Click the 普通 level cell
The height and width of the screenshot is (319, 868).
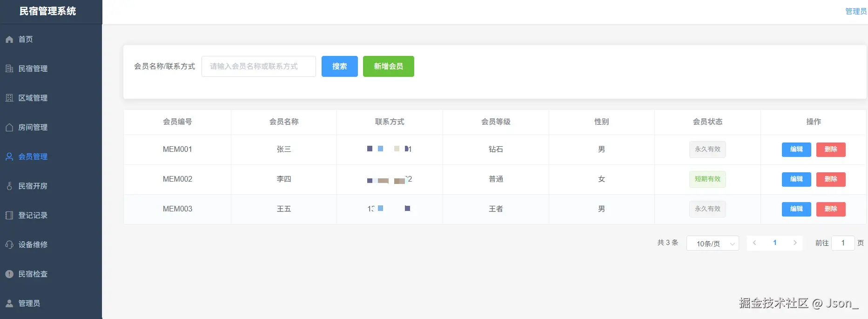pos(496,179)
